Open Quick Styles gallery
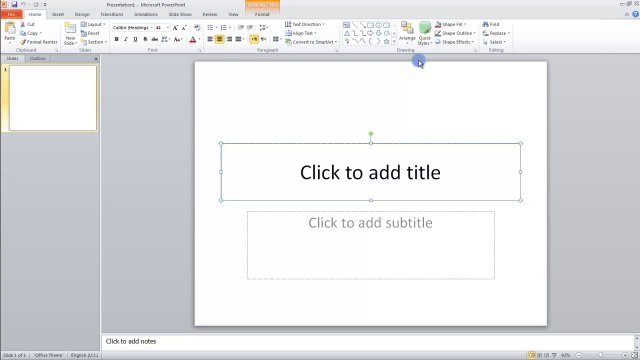 point(424,33)
